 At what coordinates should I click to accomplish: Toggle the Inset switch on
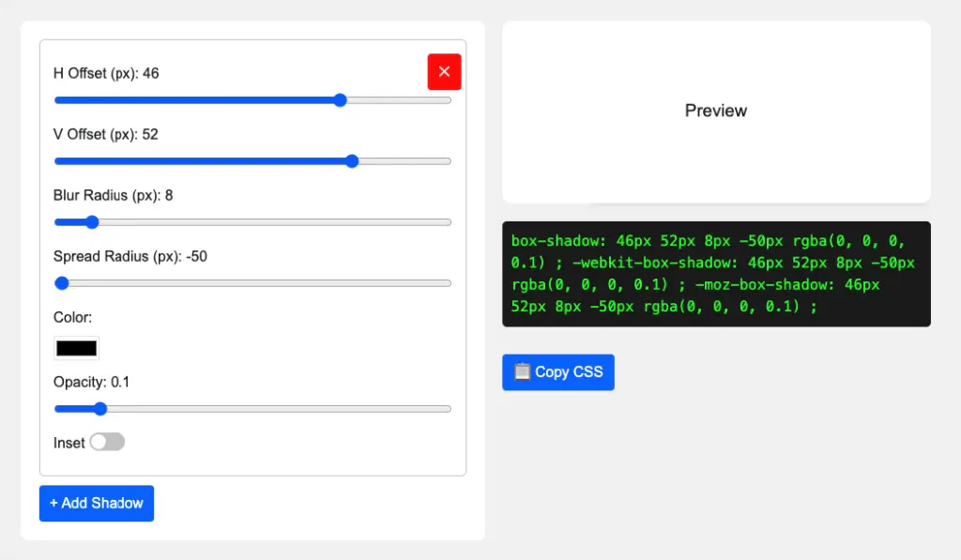click(107, 442)
